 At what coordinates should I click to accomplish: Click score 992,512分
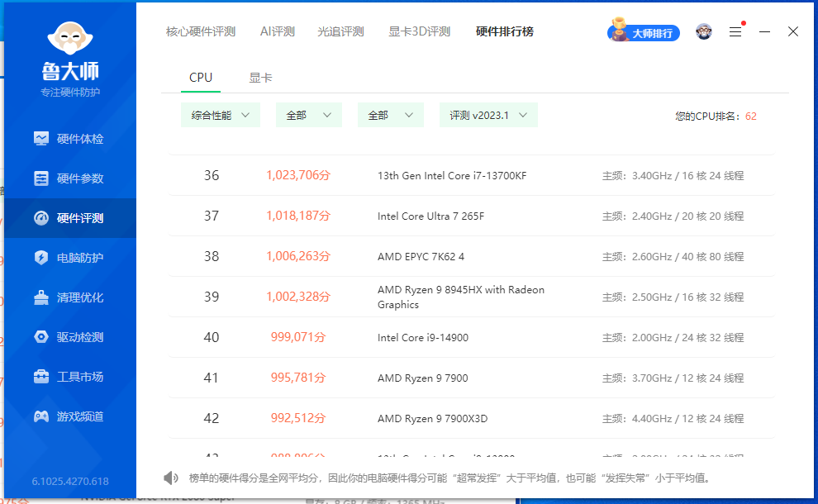coord(298,418)
